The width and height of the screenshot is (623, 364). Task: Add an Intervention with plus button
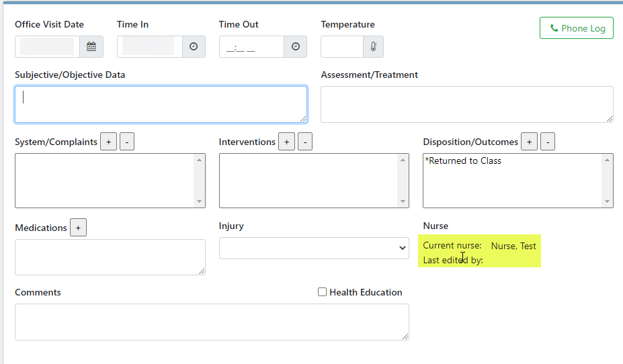(x=286, y=142)
